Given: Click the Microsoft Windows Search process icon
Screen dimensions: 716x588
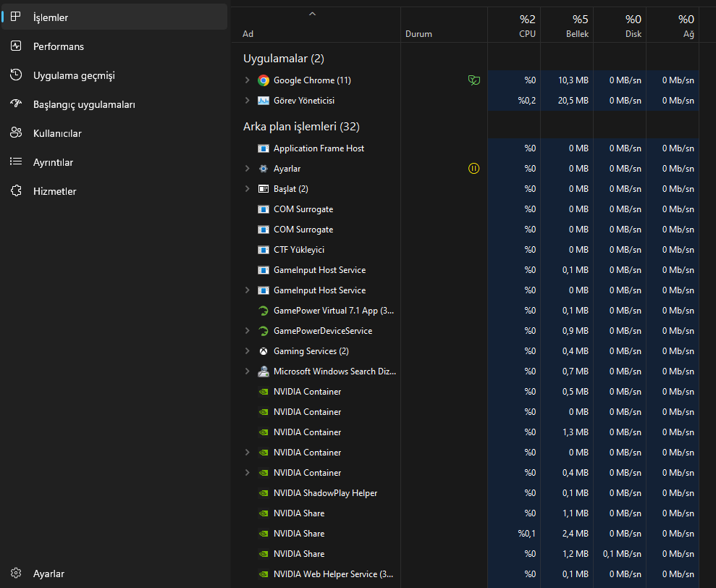Looking at the screenshot, I should click(x=264, y=371).
